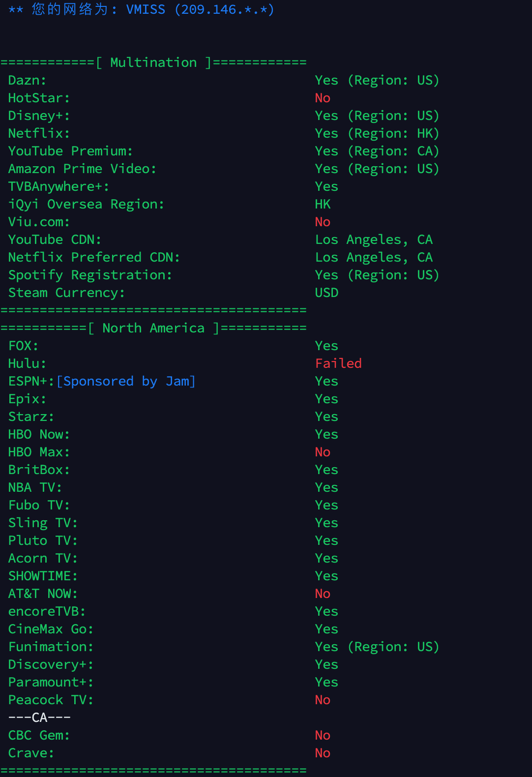Click the iQyi Oversea Region HK value
The width and height of the screenshot is (532, 777).
point(323,205)
